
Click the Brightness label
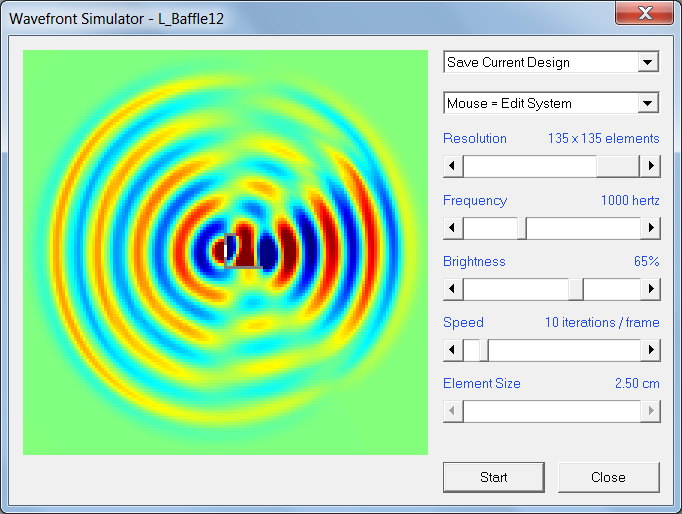click(x=474, y=261)
